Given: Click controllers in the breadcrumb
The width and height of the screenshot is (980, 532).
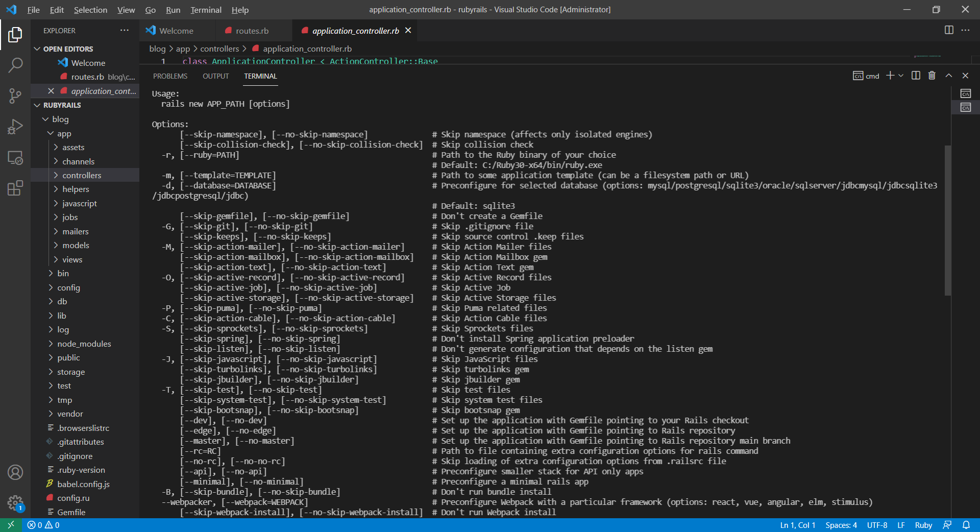Looking at the screenshot, I should (x=219, y=49).
